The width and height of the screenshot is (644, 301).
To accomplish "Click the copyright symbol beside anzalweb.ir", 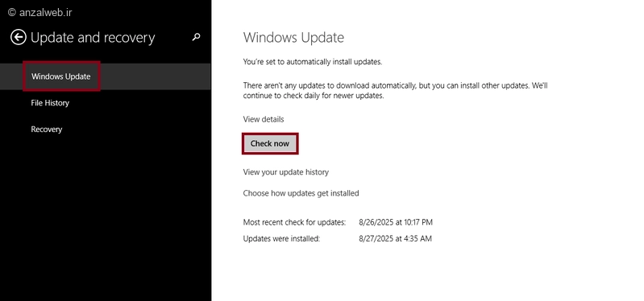I will click(11, 12).
